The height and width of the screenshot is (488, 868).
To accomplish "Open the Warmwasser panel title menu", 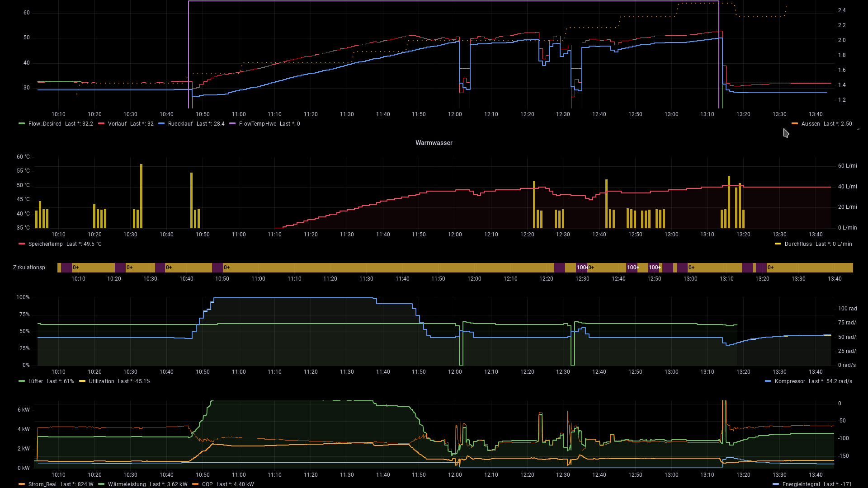I will tap(434, 143).
